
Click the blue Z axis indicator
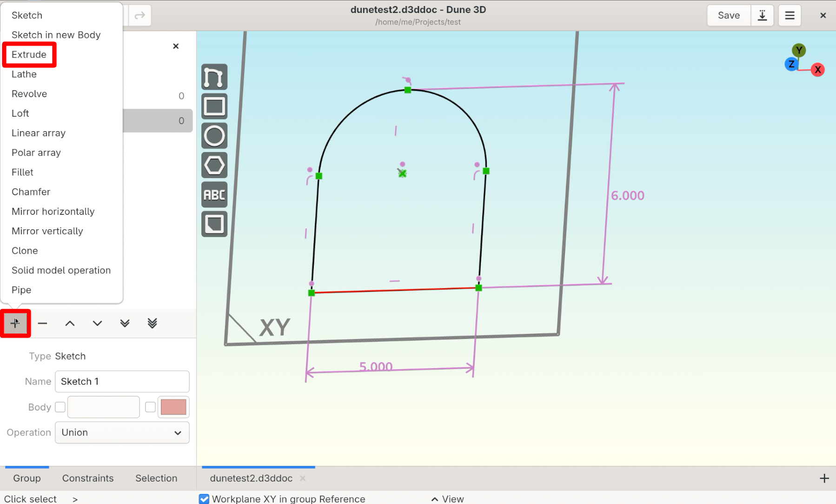coord(791,64)
